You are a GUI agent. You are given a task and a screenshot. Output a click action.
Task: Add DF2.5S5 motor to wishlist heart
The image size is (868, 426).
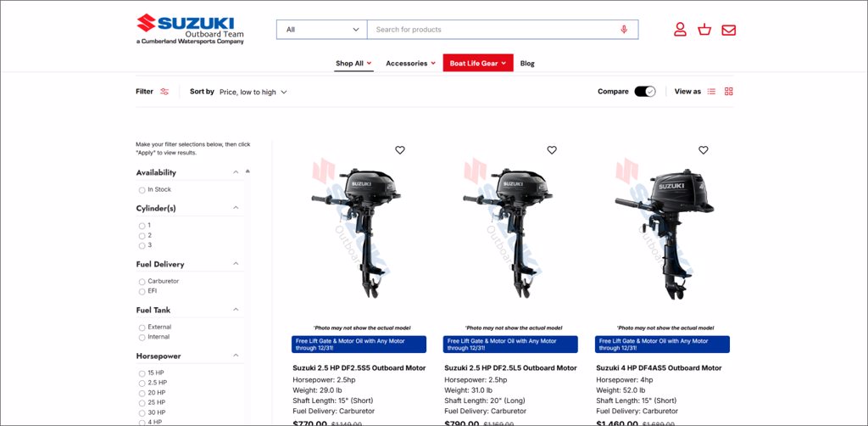point(400,150)
